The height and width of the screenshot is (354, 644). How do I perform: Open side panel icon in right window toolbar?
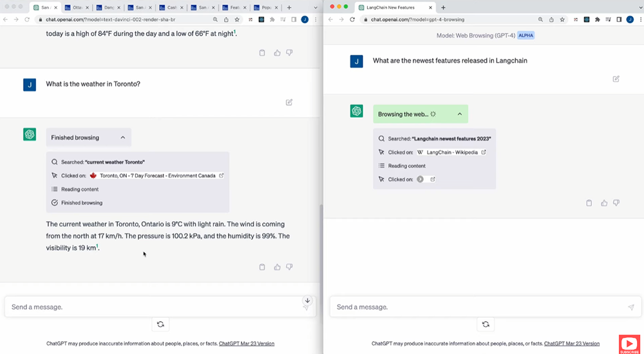click(x=619, y=19)
